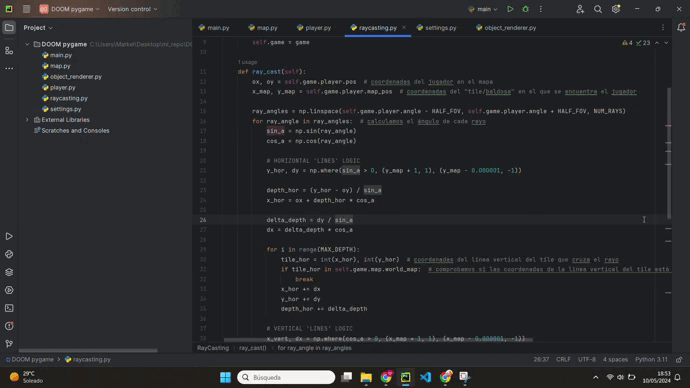Viewport: 690px width, 388px height.
Task: Switch to main.py tab
Action: pos(214,27)
